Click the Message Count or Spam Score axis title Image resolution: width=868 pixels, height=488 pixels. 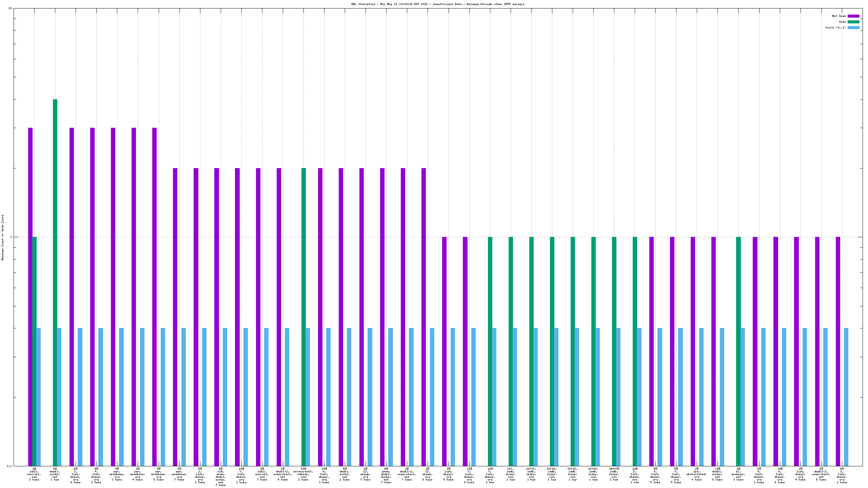pos(3,237)
